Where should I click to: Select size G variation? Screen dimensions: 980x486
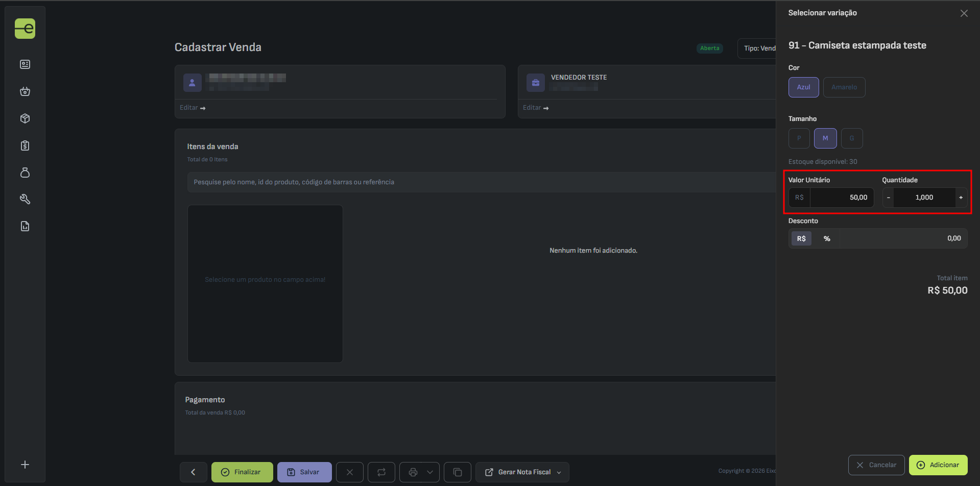(851, 138)
